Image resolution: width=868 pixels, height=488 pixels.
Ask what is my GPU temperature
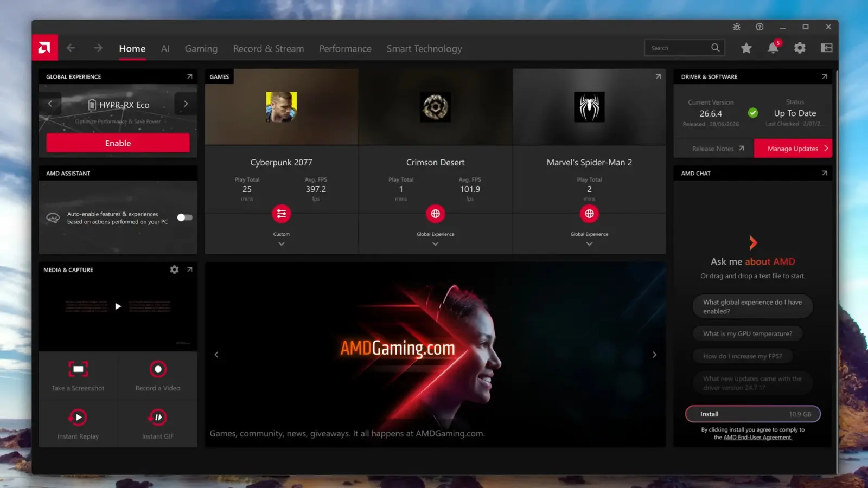pyautogui.click(x=748, y=333)
